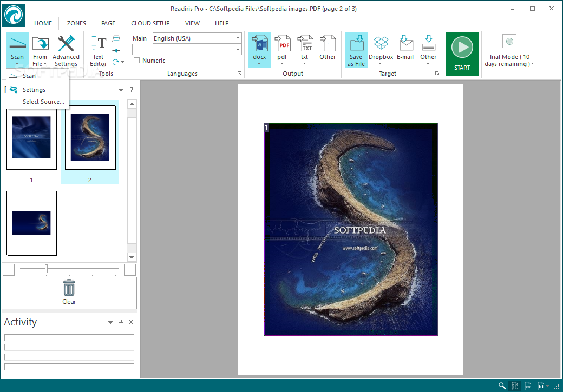Click the From File folder icon

[x=40, y=44]
